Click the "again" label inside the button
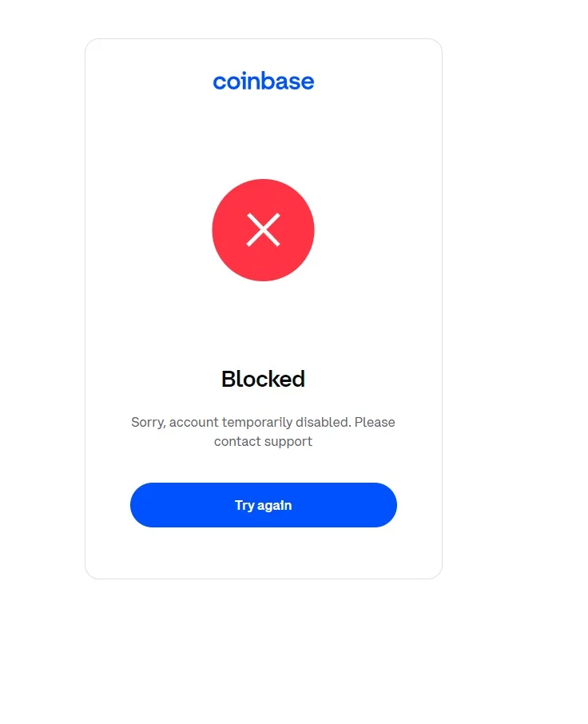 (x=274, y=506)
